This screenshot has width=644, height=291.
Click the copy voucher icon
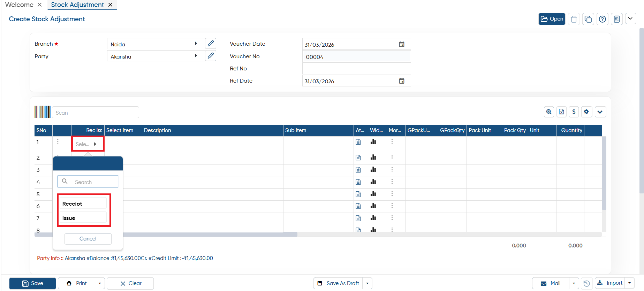(588, 19)
